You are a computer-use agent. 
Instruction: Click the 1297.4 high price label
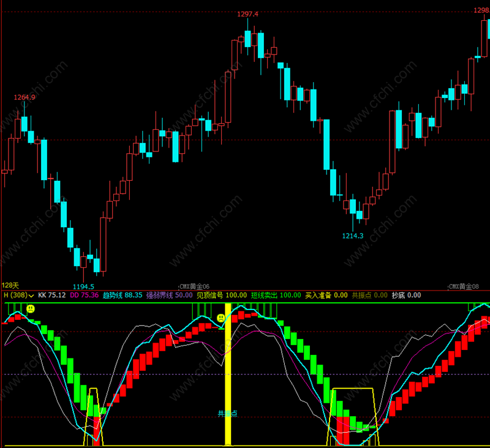(247, 14)
